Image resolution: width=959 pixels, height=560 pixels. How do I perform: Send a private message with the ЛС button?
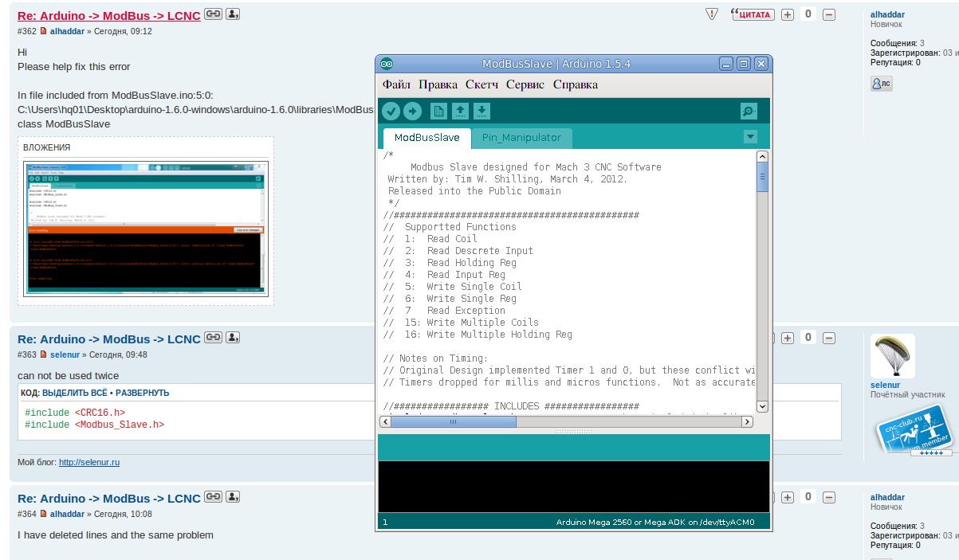882,83
